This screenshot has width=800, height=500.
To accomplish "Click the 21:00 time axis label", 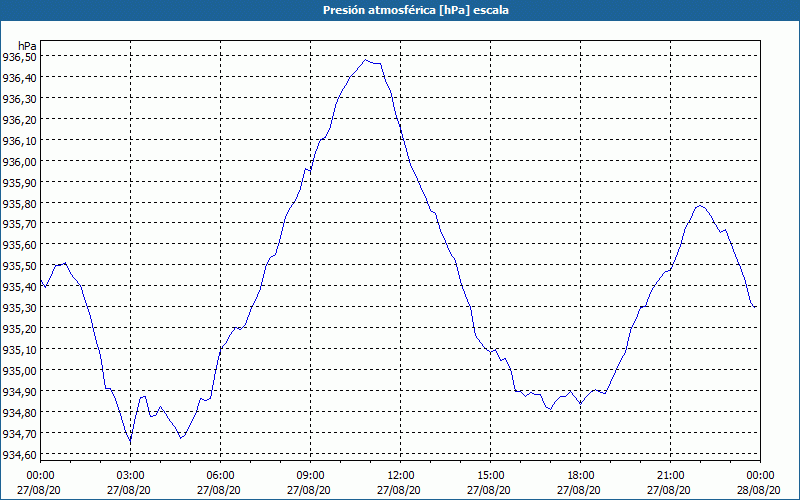I will pyautogui.click(x=670, y=476).
